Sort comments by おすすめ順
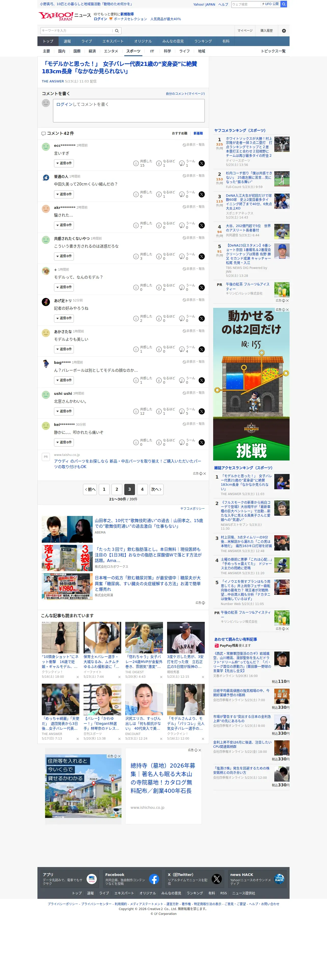The width and height of the screenshot is (327, 980). (179, 134)
